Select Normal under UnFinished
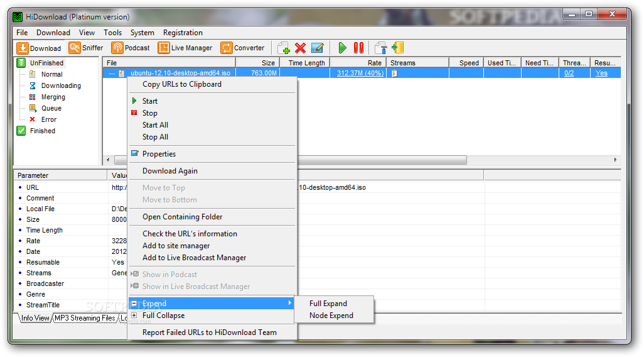This screenshot has height=357, width=644. click(x=51, y=74)
